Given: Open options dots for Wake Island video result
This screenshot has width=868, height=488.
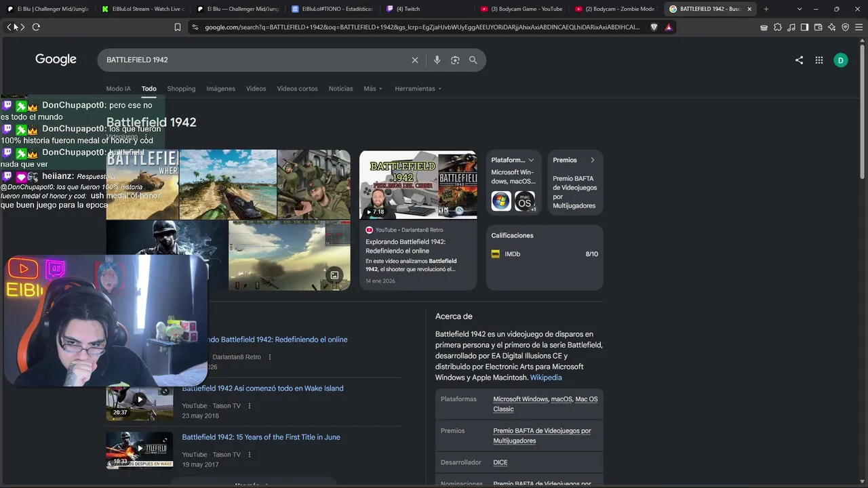Looking at the screenshot, I should [250, 406].
